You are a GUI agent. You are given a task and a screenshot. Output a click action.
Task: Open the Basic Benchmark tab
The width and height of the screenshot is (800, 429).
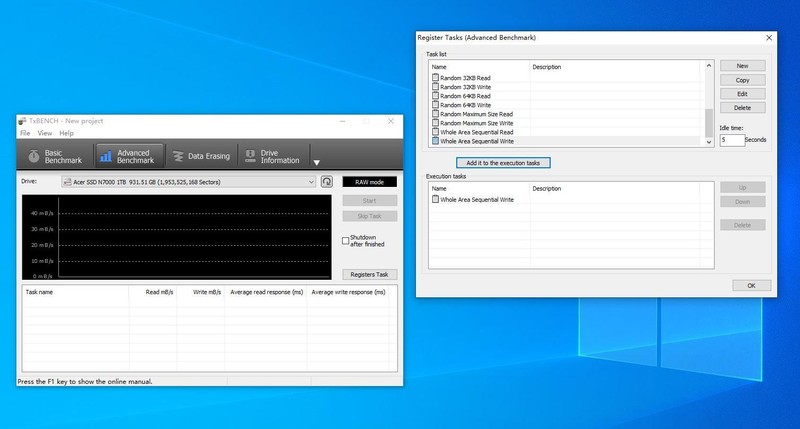[54, 156]
